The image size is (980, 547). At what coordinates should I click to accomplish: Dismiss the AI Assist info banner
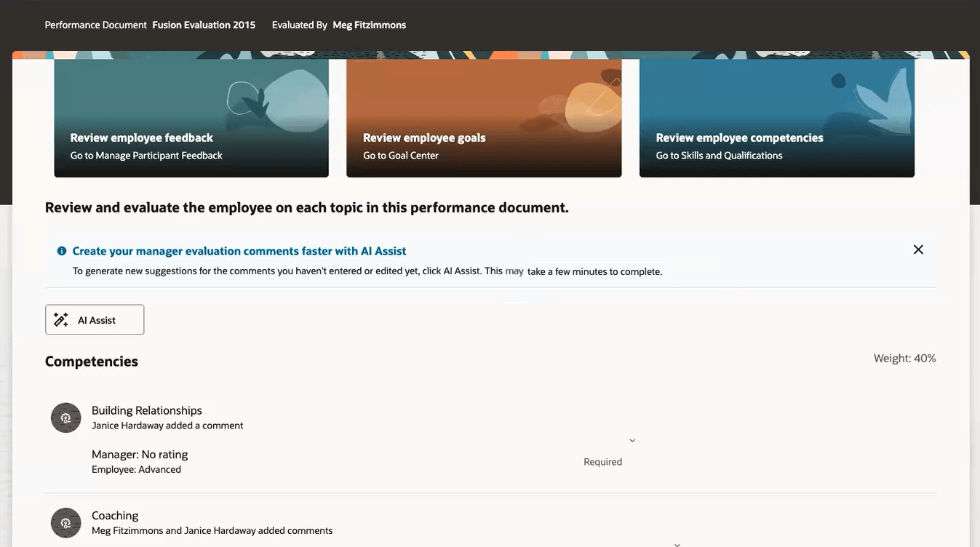(x=918, y=249)
